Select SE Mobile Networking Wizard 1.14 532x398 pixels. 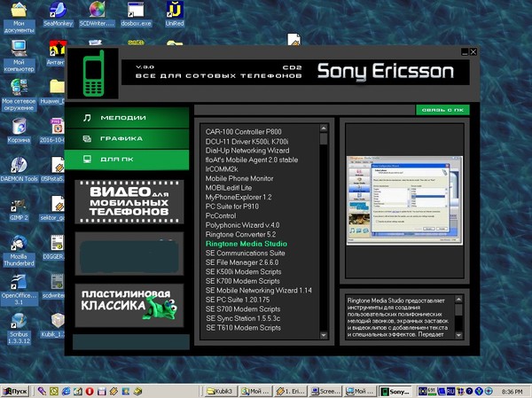(x=259, y=291)
